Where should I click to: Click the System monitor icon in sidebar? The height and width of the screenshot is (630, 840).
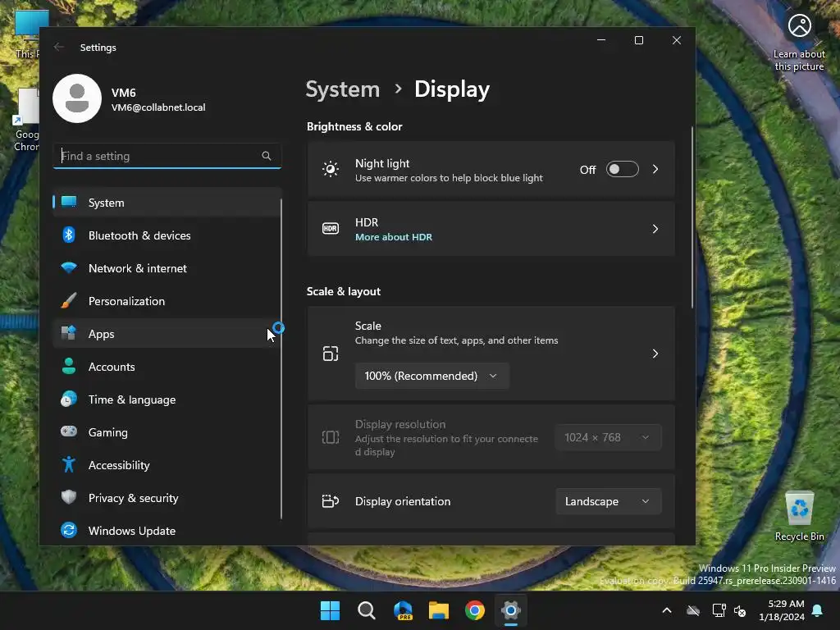click(x=69, y=202)
